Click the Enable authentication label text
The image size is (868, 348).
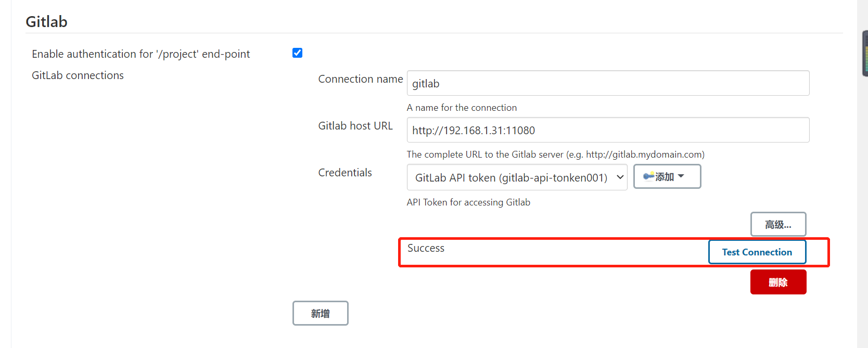point(141,54)
